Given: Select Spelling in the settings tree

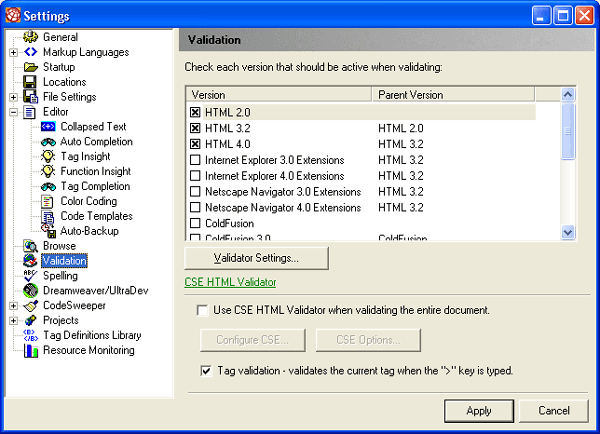Looking at the screenshot, I should 60,276.
